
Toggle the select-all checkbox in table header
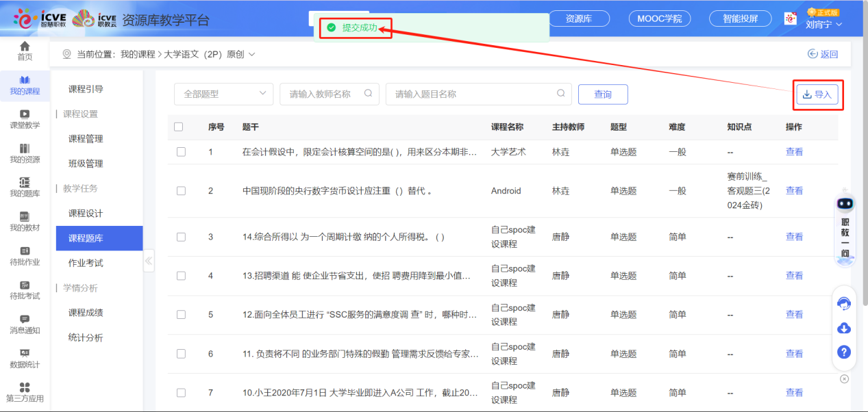[179, 127]
